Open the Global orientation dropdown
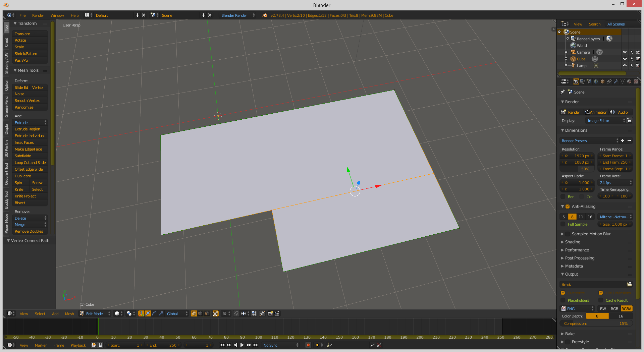The width and height of the screenshot is (644, 352). click(x=177, y=313)
